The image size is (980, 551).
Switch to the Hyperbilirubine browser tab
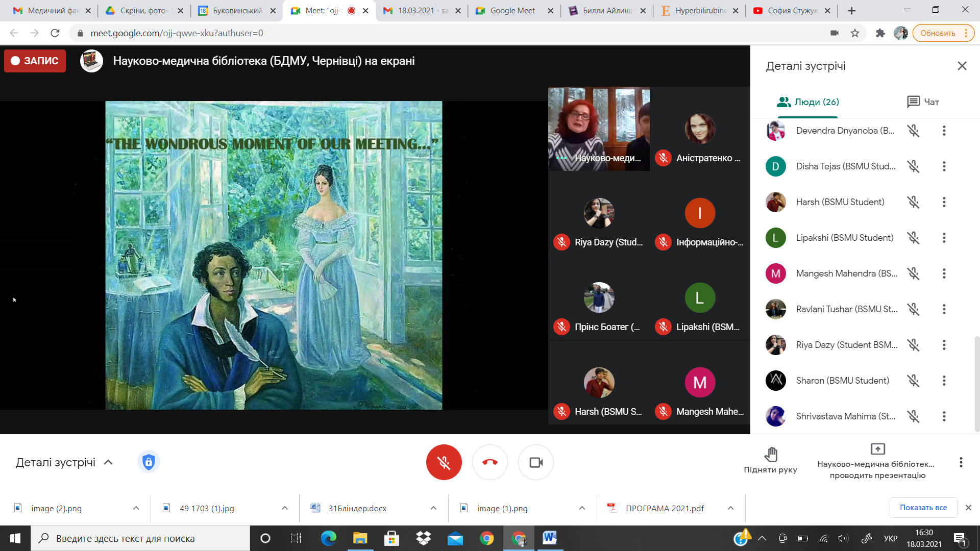click(699, 10)
